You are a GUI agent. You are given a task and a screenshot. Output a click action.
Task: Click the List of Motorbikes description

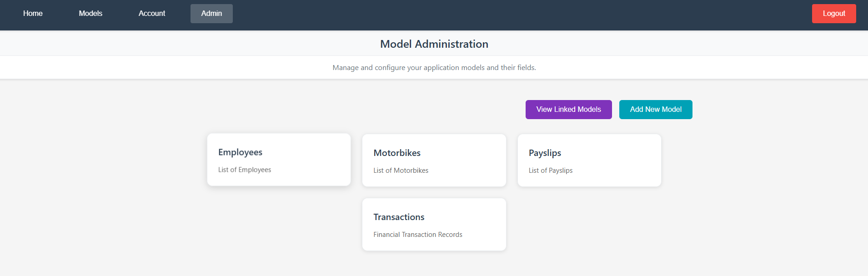tap(401, 171)
